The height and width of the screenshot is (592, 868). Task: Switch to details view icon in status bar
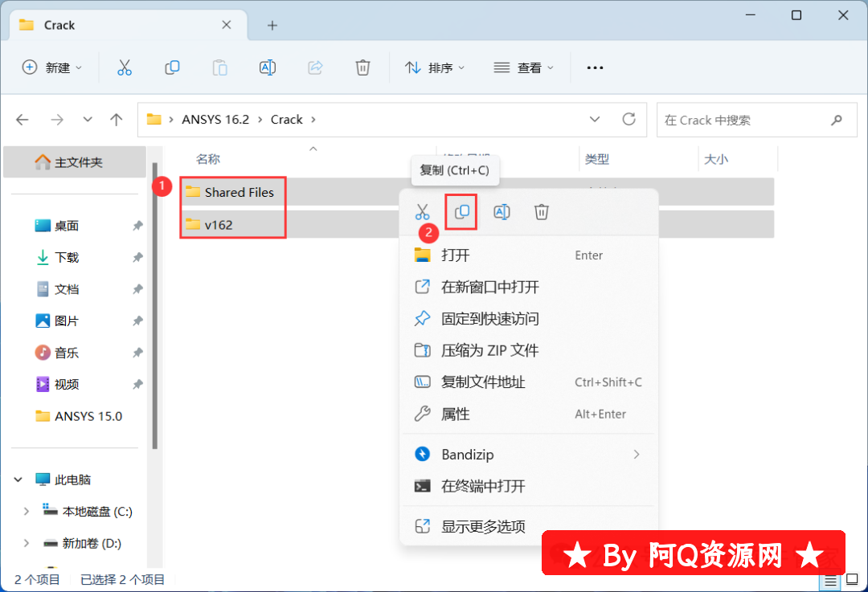tap(830, 581)
